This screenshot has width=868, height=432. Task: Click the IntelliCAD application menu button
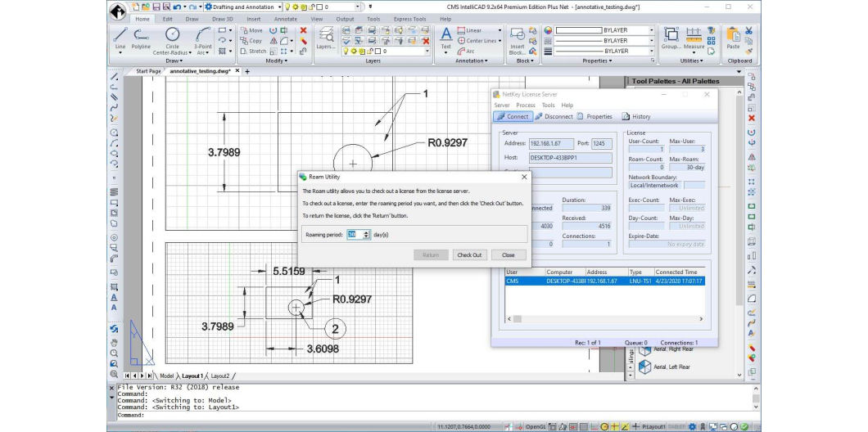[x=117, y=11]
